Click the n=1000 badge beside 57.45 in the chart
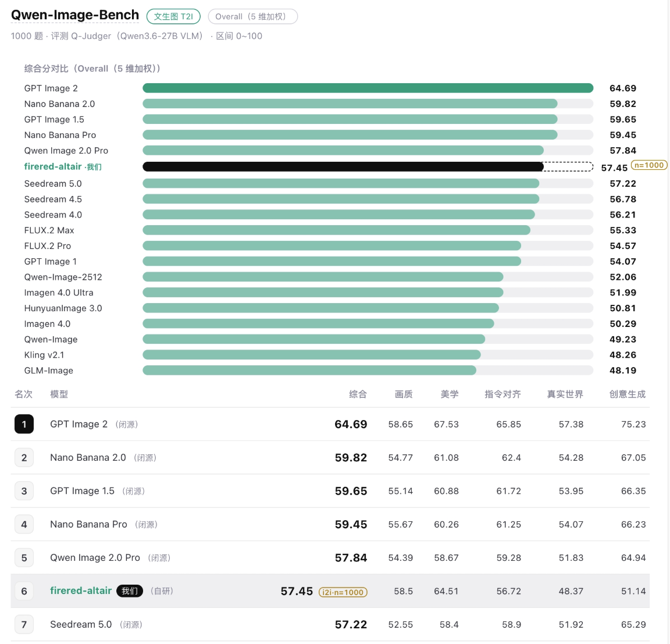 (x=649, y=165)
